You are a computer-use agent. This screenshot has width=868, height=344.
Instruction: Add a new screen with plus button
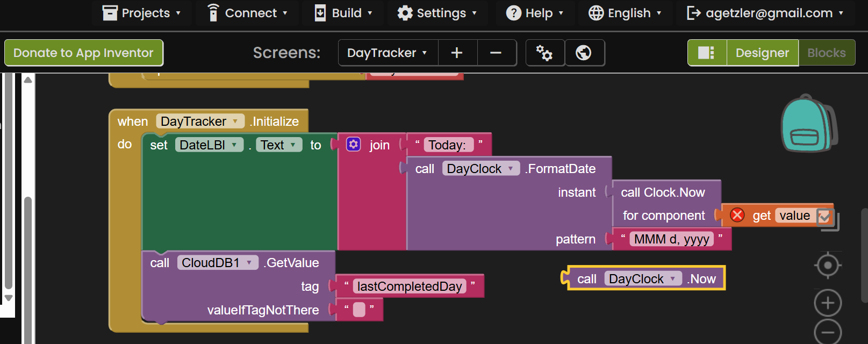(457, 53)
